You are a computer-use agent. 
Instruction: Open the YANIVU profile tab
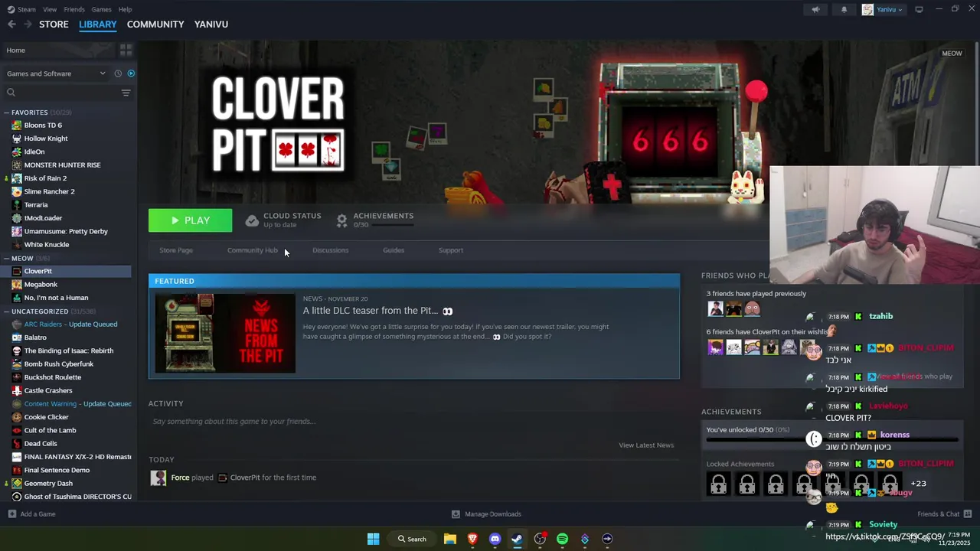(x=211, y=24)
